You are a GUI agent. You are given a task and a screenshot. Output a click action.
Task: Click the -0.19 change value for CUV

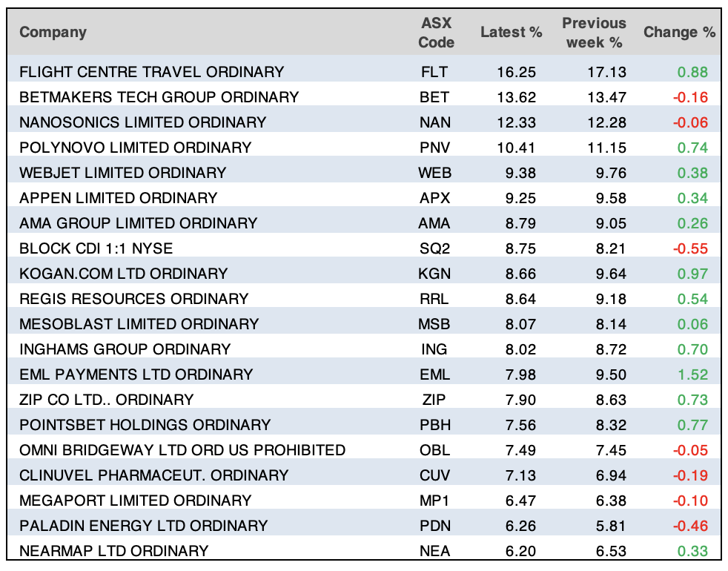691,475
